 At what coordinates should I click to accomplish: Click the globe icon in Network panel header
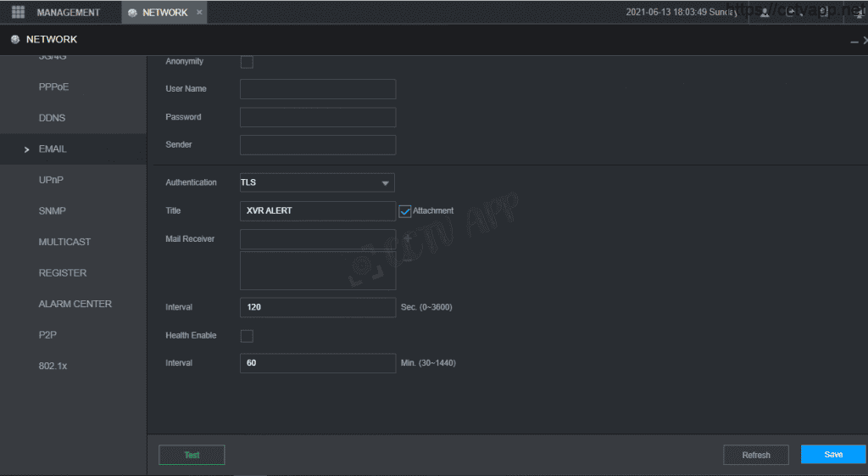15,40
